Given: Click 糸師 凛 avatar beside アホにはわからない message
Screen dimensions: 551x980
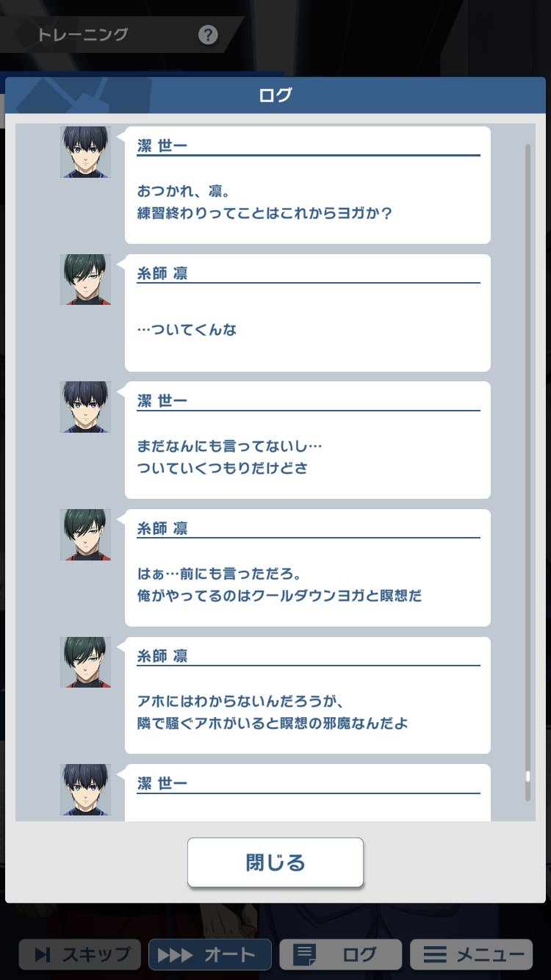Looking at the screenshot, I should click(x=85, y=662).
